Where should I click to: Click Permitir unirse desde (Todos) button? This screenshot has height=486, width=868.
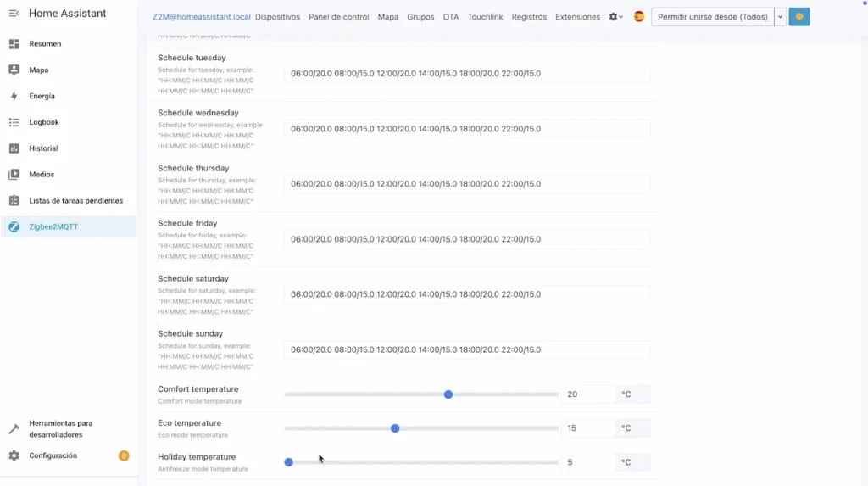pyautogui.click(x=712, y=17)
